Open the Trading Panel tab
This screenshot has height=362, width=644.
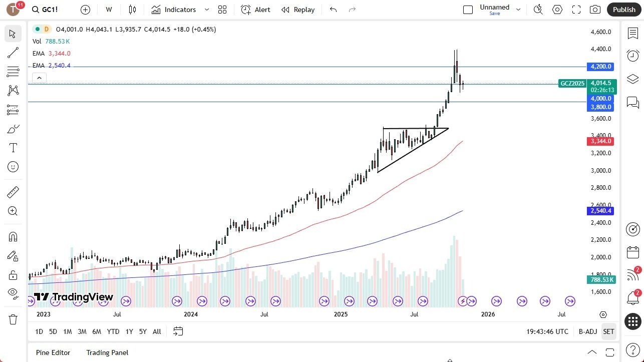pos(107,352)
